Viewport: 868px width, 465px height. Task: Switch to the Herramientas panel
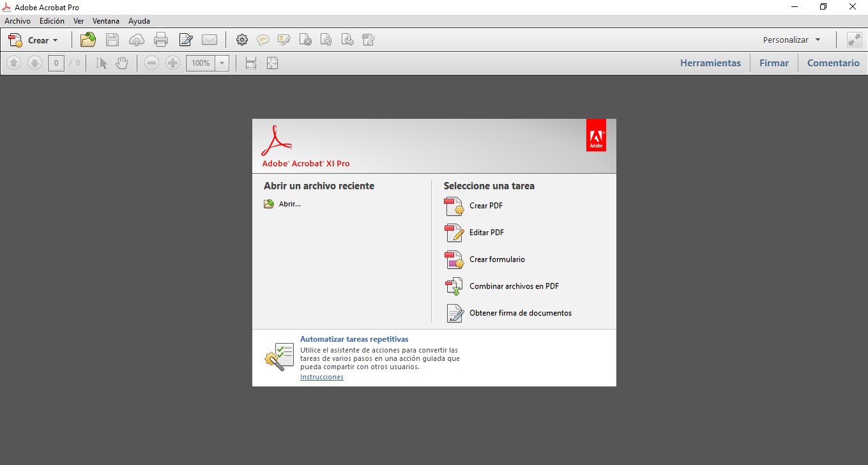(710, 63)
